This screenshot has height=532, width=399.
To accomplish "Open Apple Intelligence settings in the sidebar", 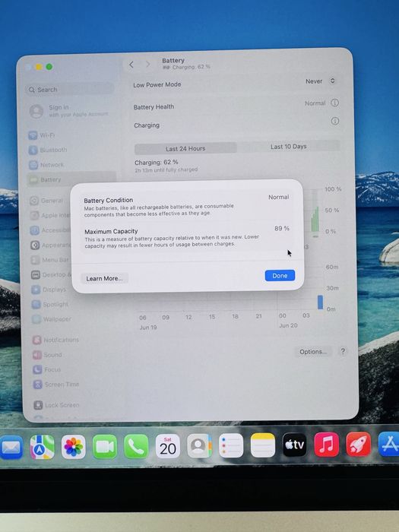I will pyautogui.click(x=50, y=215).
